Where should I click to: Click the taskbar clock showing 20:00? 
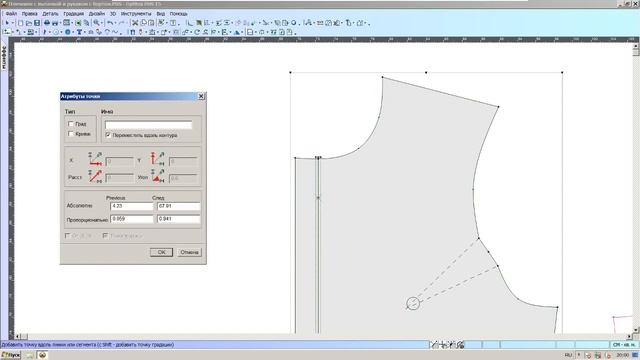coord(622,355)
